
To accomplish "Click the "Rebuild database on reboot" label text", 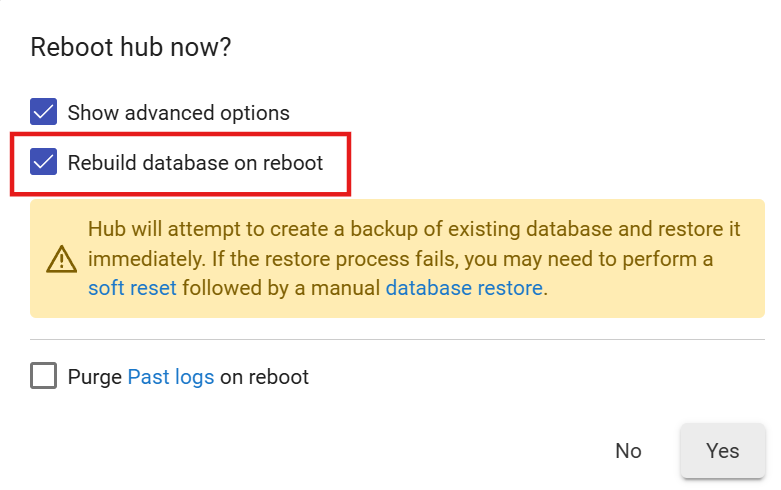I will point(195,162).
